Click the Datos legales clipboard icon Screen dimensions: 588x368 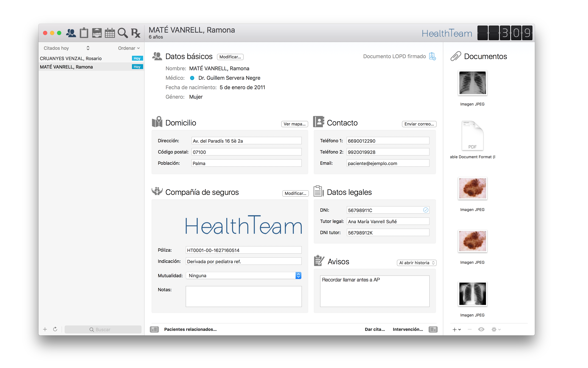(318, 191)
